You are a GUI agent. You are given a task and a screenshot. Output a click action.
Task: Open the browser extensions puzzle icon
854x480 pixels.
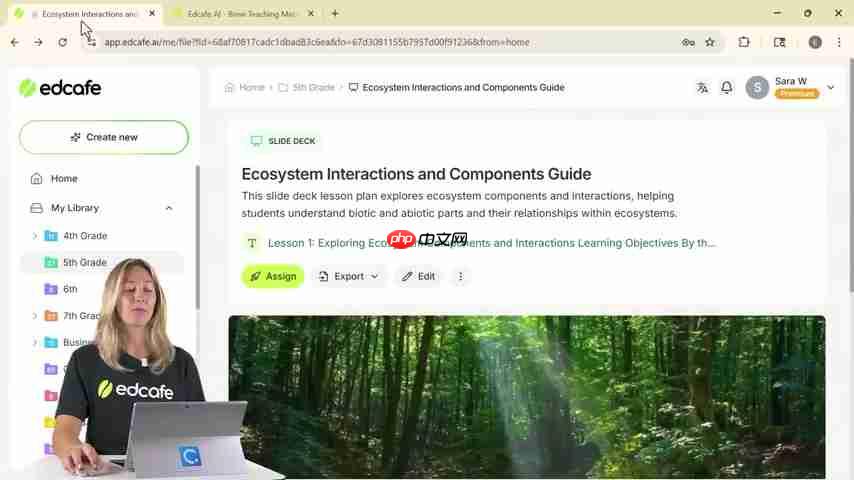click(744, 42)
